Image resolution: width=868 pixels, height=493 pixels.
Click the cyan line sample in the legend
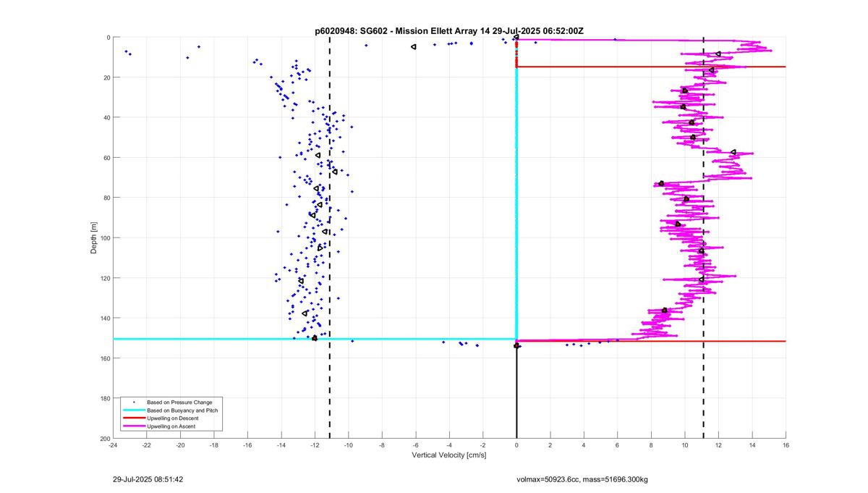(134, 410)
